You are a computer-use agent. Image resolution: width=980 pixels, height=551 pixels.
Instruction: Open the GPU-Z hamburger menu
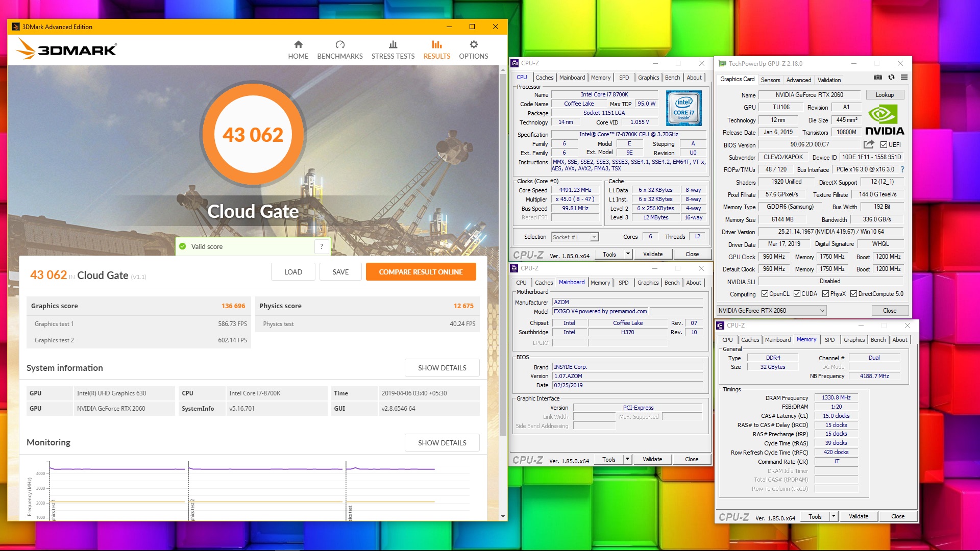coord(904,78)
